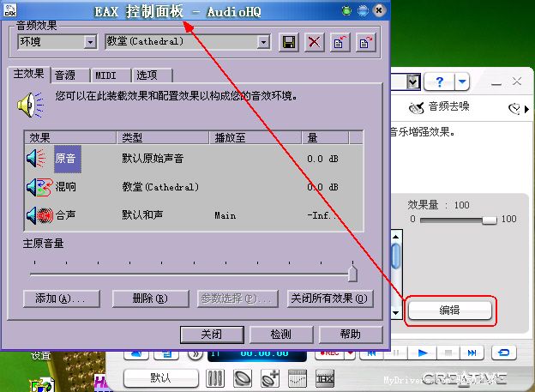The image size is (535, 392).
Task: Click the 音频去噪 audio cleanup icon
Action: pos(417,108)
